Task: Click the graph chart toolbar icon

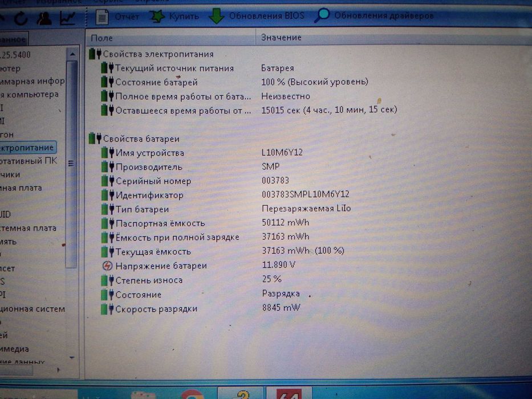Action: pos(67,18)
